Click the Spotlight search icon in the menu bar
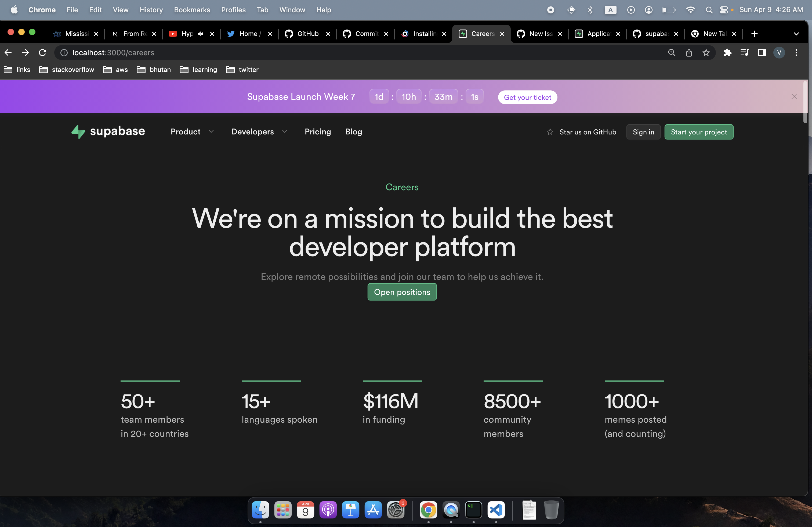The image size is (812, 527). coord(709,10)
